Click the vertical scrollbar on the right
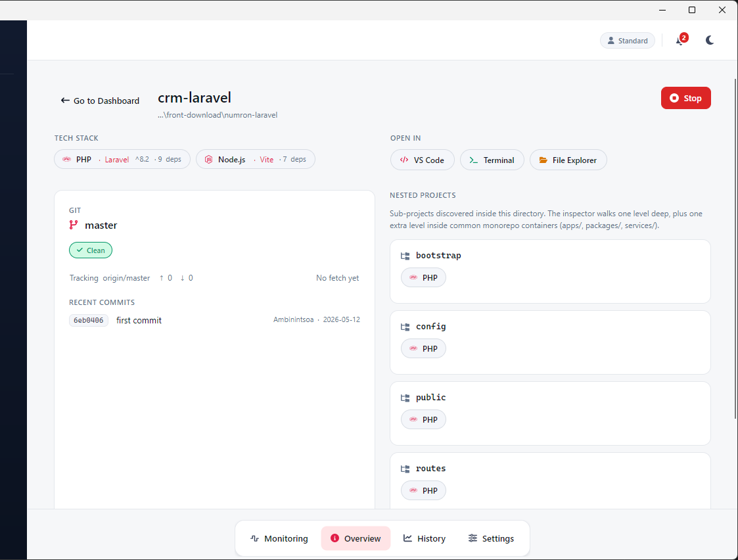This screenshot has width=738, height=560. [x=735, y=248]
